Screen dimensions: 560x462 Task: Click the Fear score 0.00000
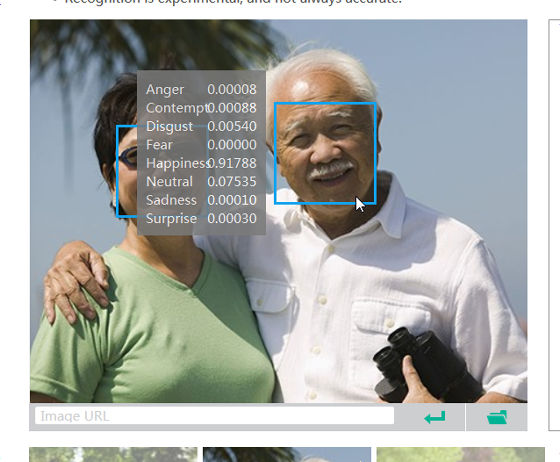tap(232, 145)
